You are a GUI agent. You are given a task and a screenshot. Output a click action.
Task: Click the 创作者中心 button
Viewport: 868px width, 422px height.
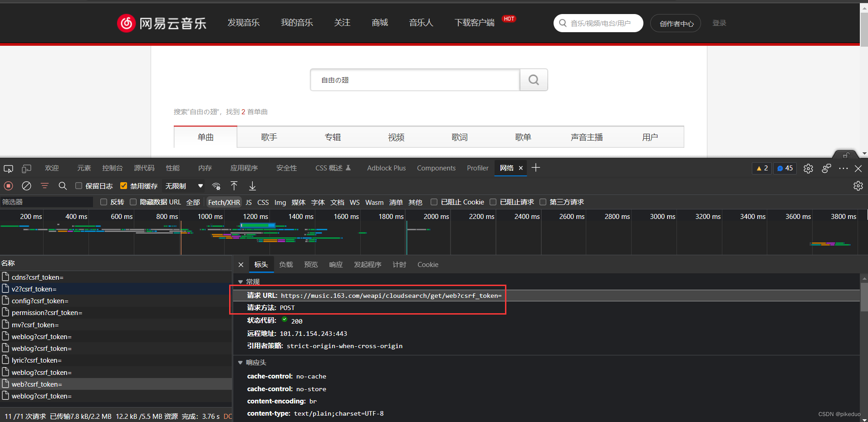tap(676, 23)
